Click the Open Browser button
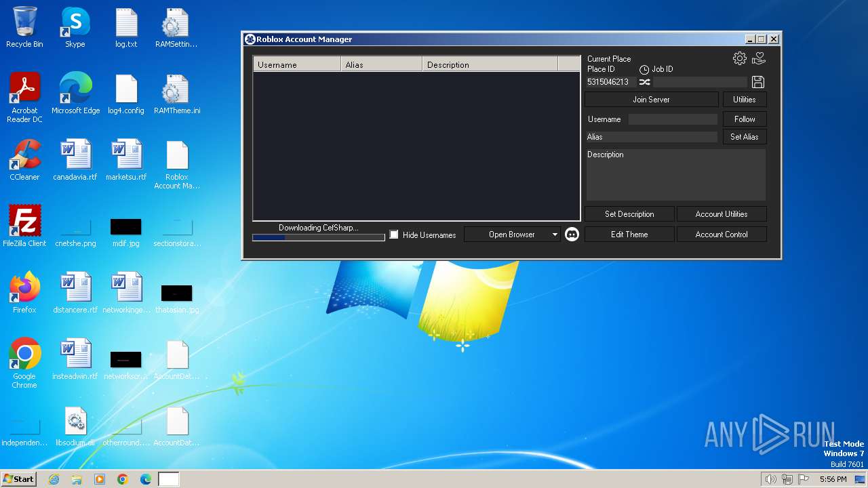Image resolution: width=868 pixels, height=488 pixels. coord(512,235)
